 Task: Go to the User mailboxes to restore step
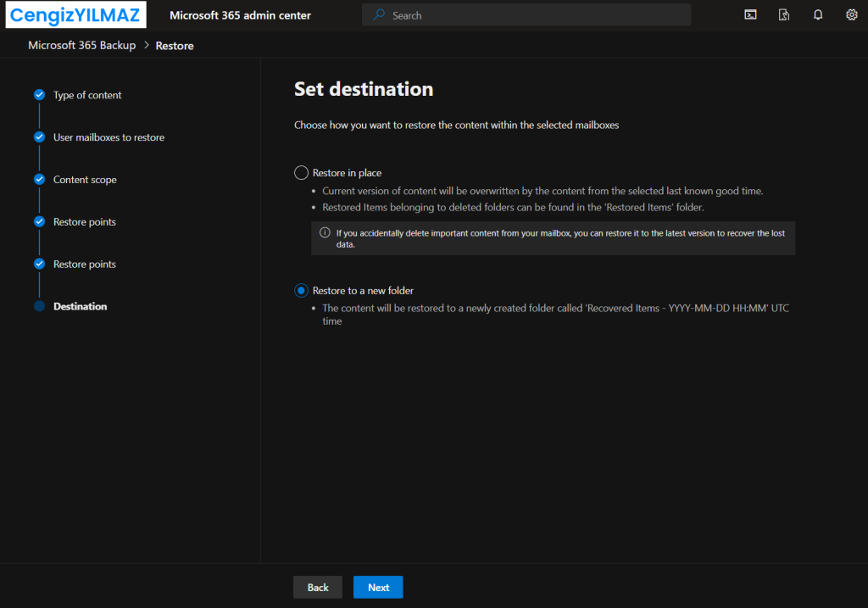tap(108, 137)
